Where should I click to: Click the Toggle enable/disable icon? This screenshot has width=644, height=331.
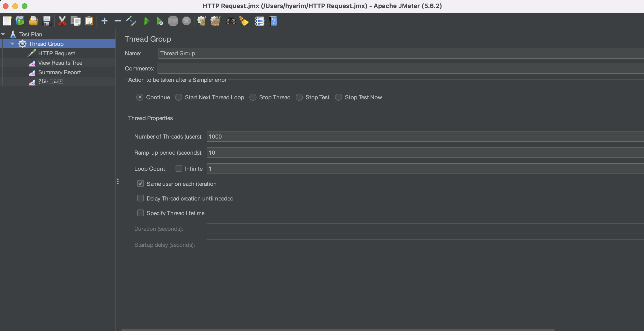pos(131,21)
